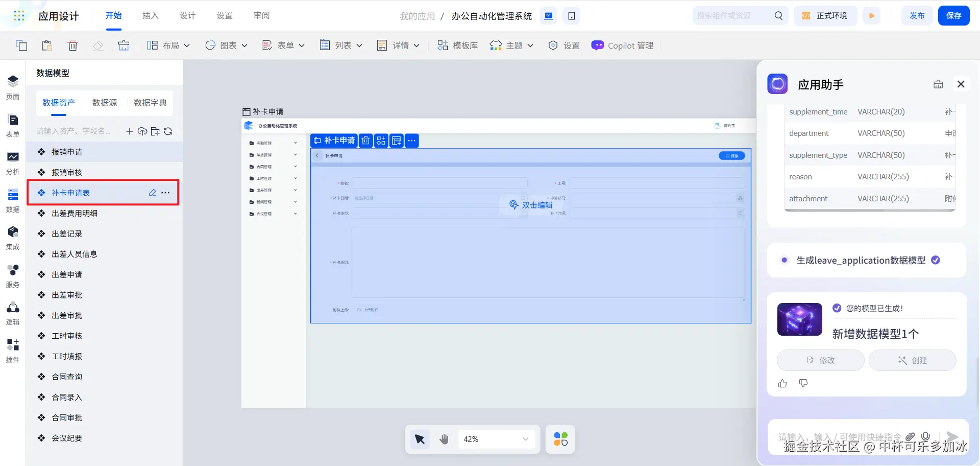
Task: Switch to the 设计 tab
Action: [187, 16]
